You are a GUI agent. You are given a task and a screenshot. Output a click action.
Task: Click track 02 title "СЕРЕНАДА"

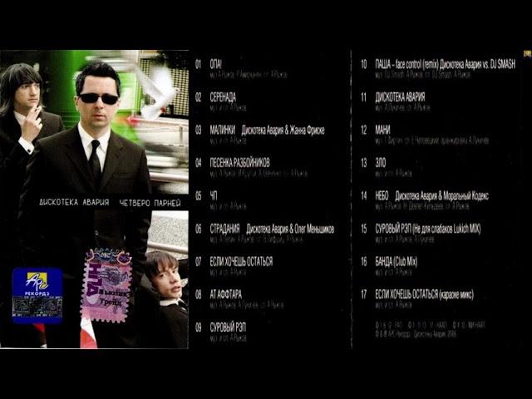[x=223, y=97]
